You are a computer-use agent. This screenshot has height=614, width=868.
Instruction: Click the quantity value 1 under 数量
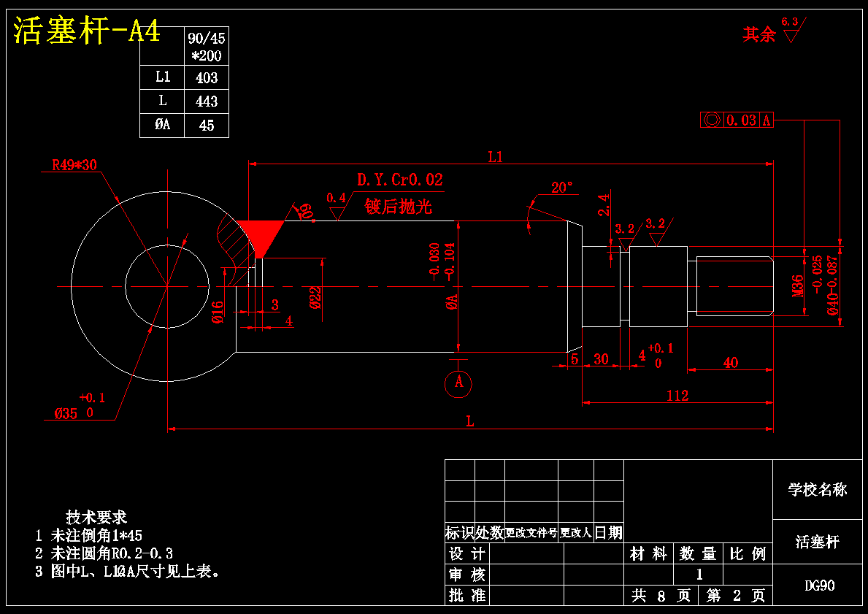pos(699,575)
